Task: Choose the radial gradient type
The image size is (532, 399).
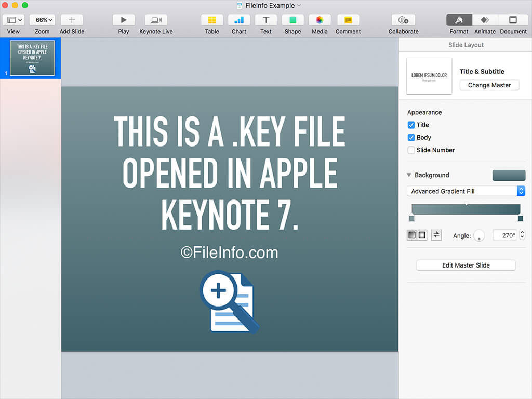Action: coord(422,235)
